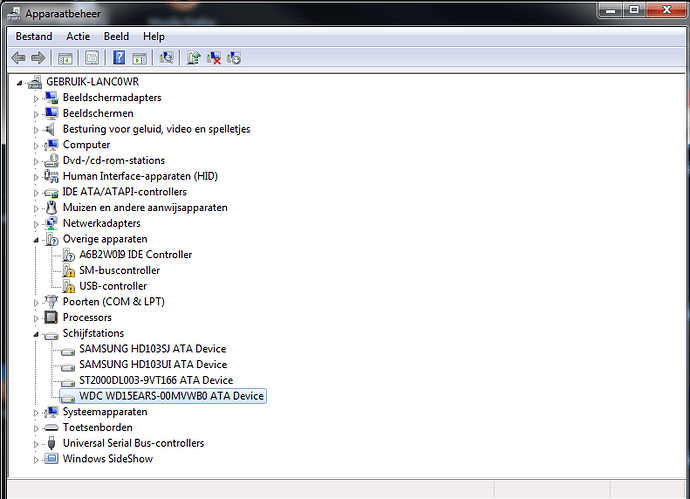Select the Beeldschermadapters label

pyautogui.click(x=112, y=98)
